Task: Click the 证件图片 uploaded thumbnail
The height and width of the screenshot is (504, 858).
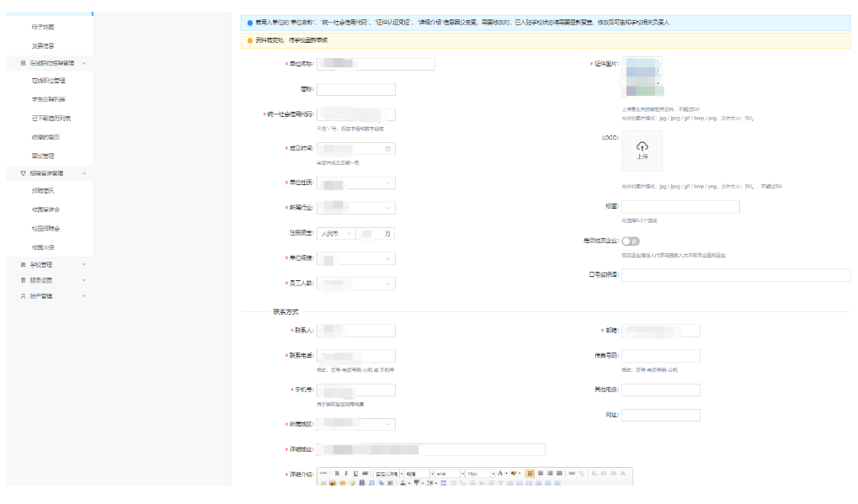Action: click(x=642, y=77)
